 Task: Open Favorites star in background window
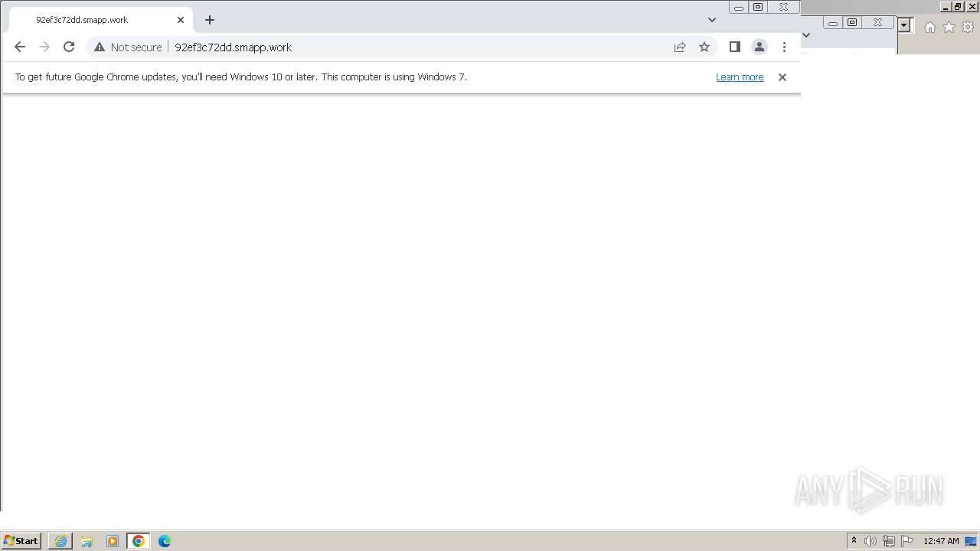(949, 27)
